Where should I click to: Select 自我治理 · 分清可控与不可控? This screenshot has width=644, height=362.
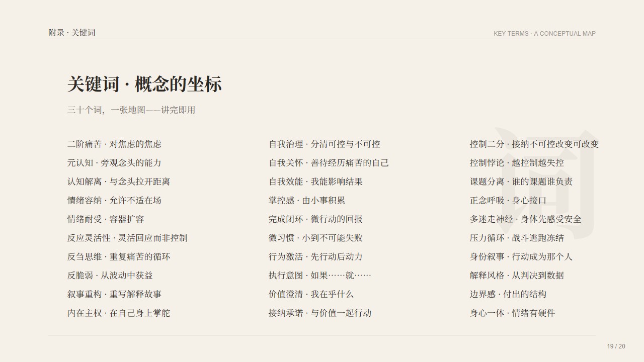(x=324, y=144)
